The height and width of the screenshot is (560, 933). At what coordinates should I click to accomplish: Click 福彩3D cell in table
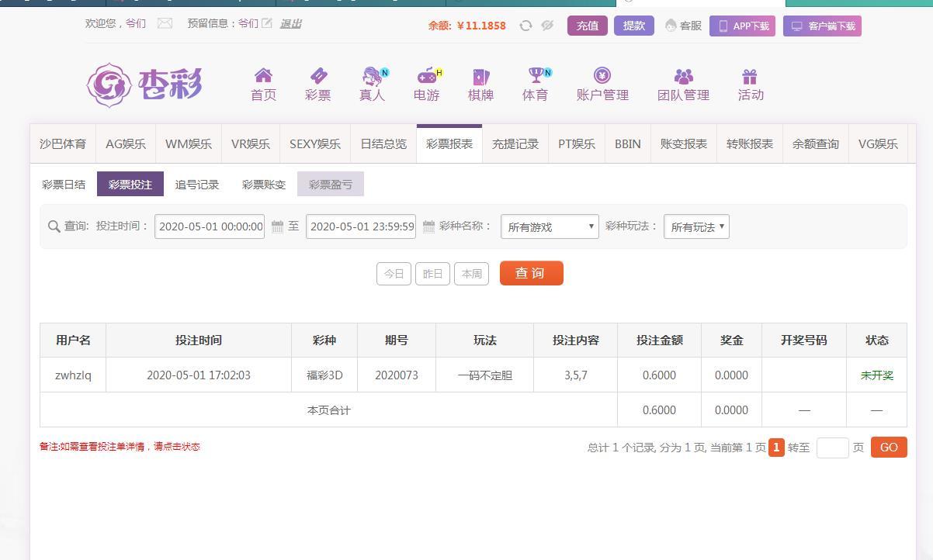[324, 375]
